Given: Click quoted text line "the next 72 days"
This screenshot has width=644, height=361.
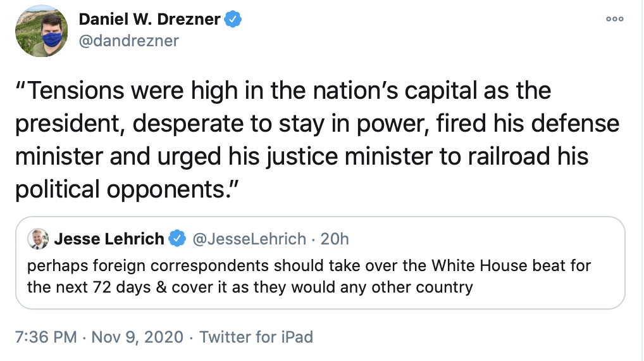Looking at the screenshot, I should pyautogui.click(x=250, y=287).
